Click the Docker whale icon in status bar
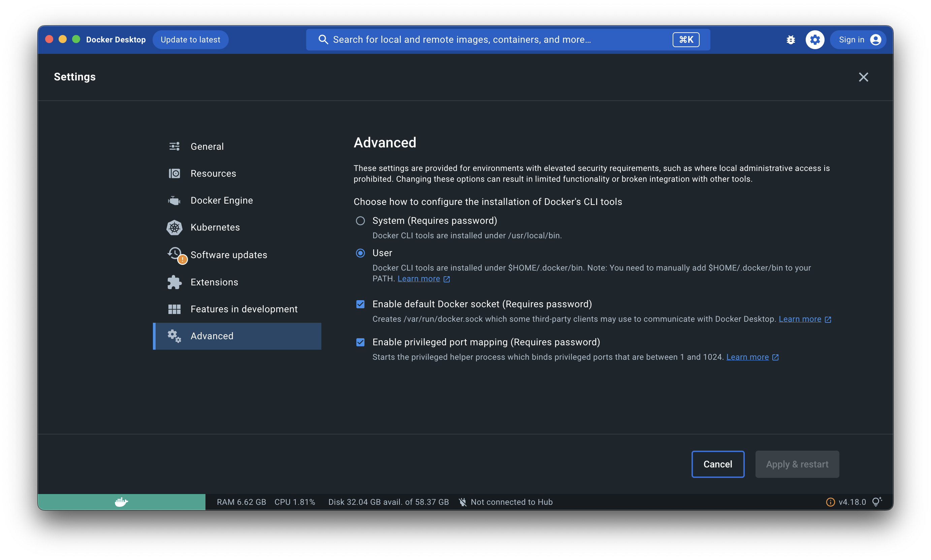931x560 pixels. pyautogui.click(x=121, y=502)
